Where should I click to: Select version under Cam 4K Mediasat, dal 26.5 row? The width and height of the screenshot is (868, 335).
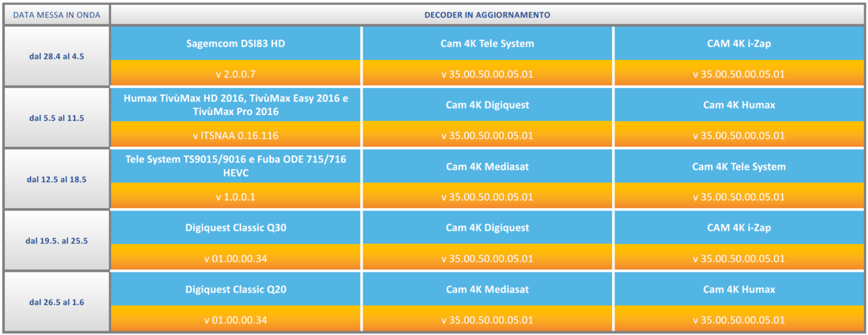pos(487,319)
